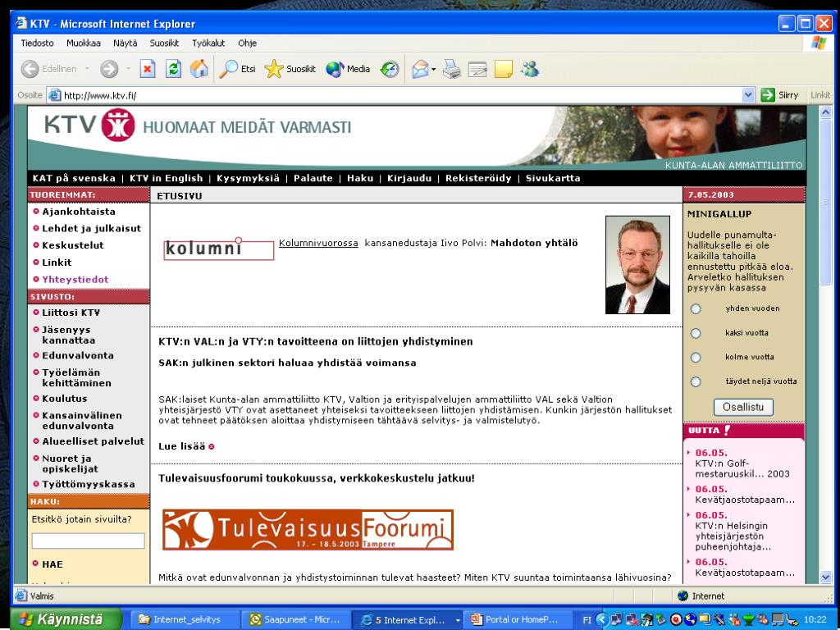Viewport: 840px width, 630px height.
Task: Open the Mail button dropdown arrow
Action: point(433,69)
